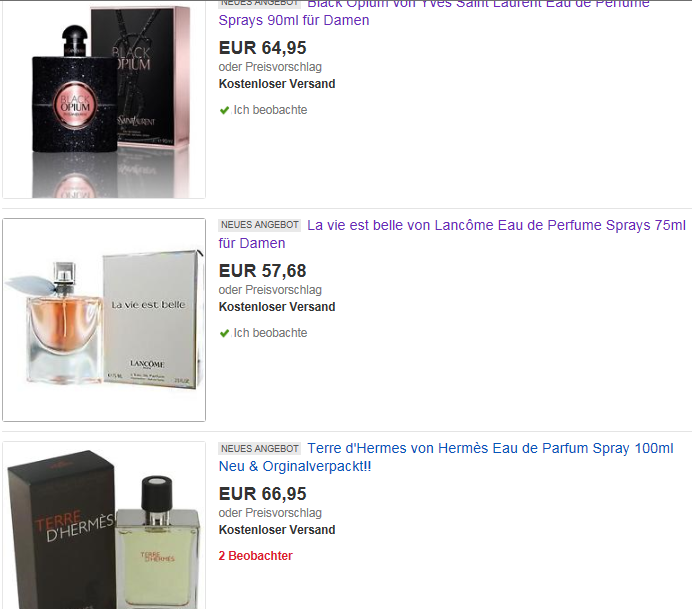The height and width of the screenshot is (609, 692).
Task: Click green checkmark on La vie est belle
Action: click(224, 333)
